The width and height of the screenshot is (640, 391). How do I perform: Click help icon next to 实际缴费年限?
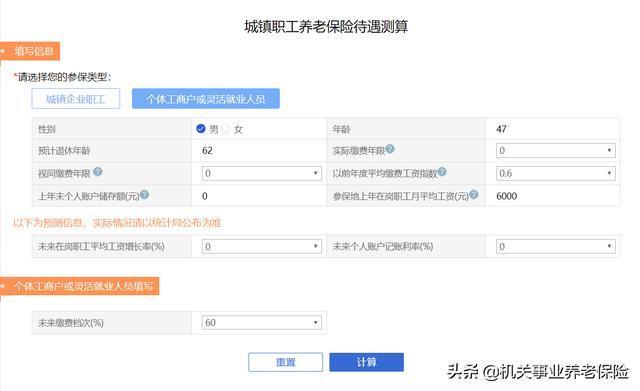[390, 149]
